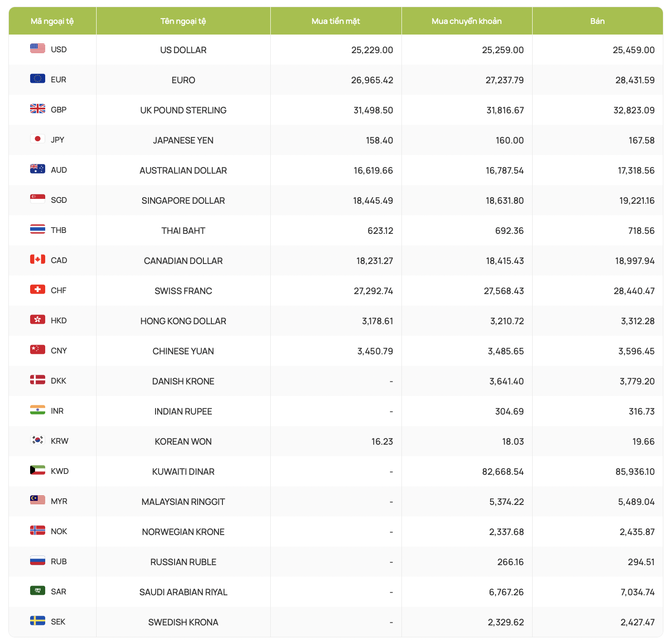This screenshot has height=644, width=670.
Task: Click the Thailand flag icon for THB
Action: [x=38, y=229]
